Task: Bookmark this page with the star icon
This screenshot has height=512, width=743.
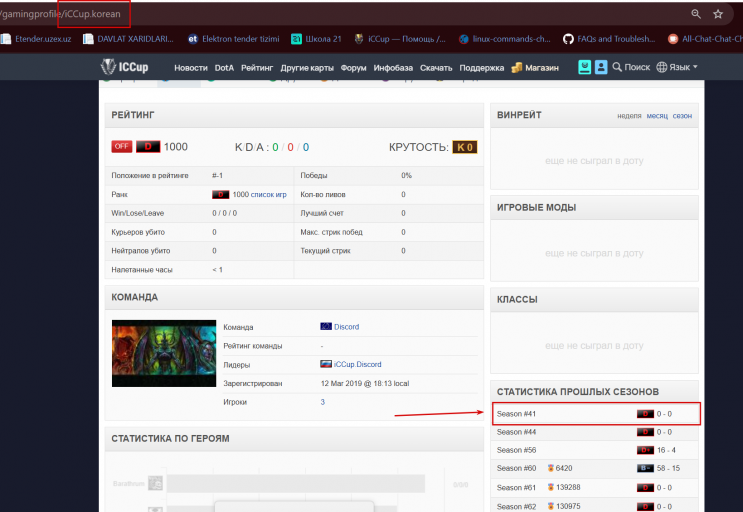Action: [718, 14]
